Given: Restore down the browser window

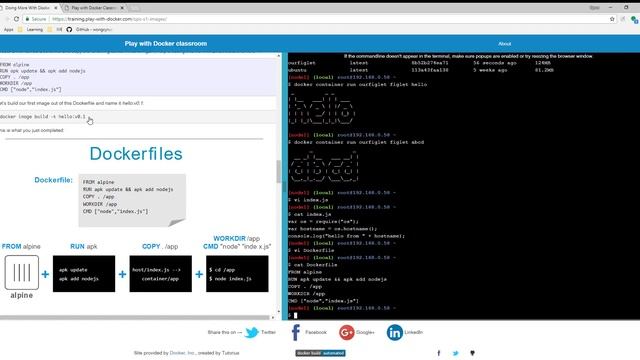Looking at the screenshot, I should pos(626,7).
